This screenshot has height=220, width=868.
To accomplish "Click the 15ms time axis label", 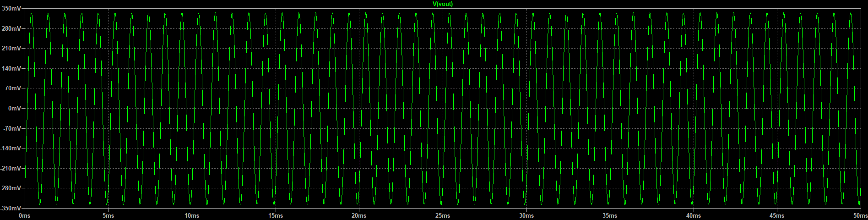I will tap(276, 215).
